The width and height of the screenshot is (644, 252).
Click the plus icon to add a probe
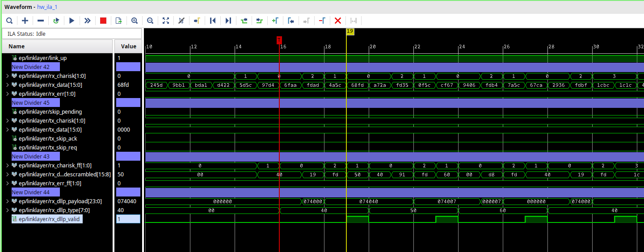[25, 21]
